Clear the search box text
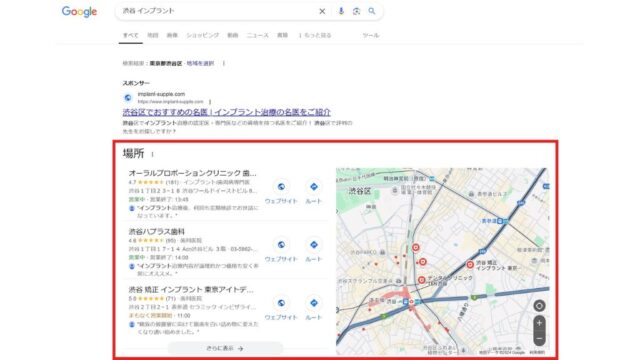 (x=322, y=11)
